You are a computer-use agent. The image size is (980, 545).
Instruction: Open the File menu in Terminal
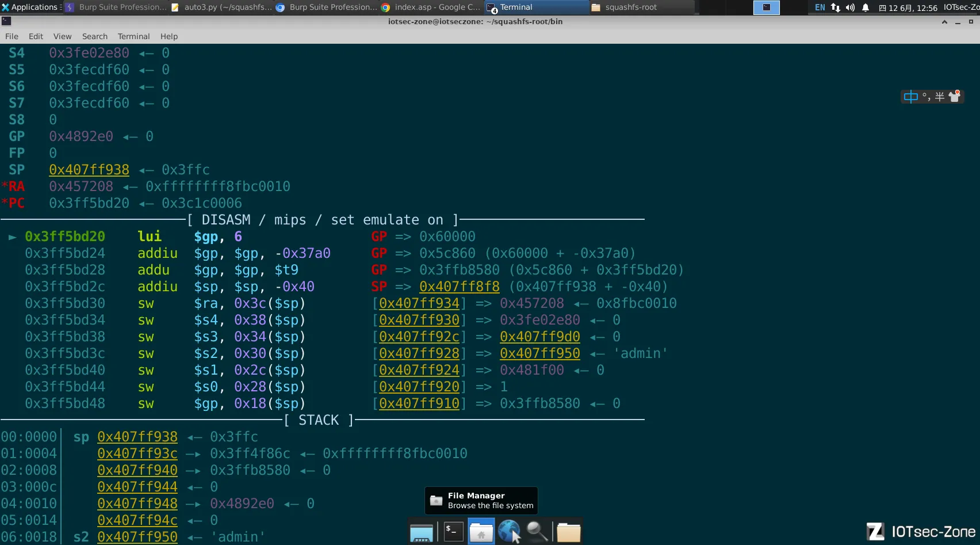(12, 36)
